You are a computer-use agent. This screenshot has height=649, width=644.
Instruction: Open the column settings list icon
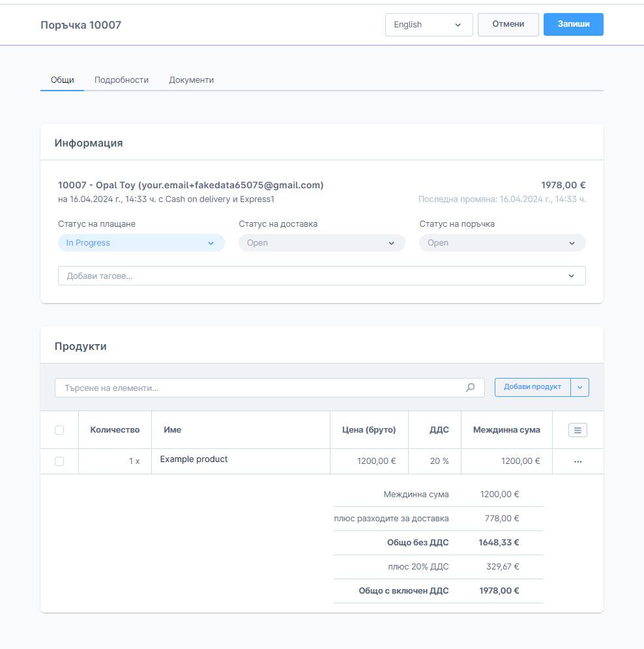tap(578, 430)
